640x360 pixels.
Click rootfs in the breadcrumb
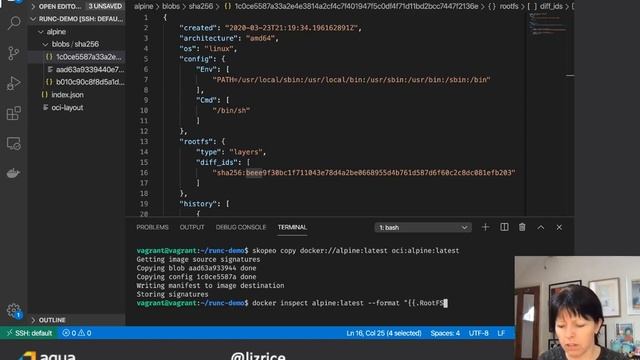coord(509,6)
